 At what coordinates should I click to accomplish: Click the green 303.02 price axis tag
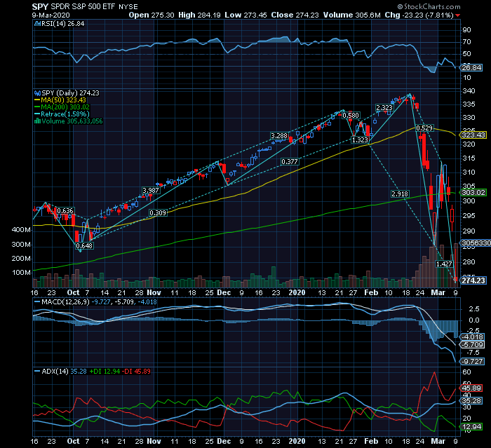[473, 193]
